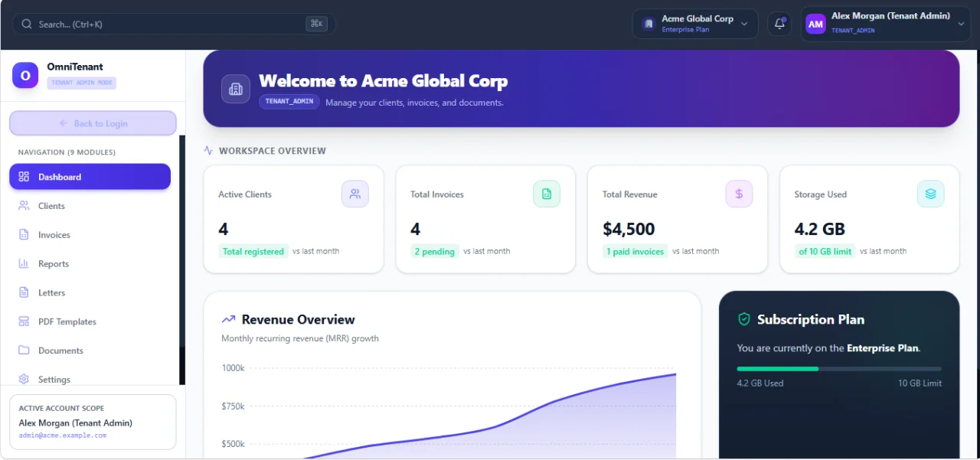The width and height of the screenshot is (980, 460).
Task: Click the Invoices sidebar icon
Action: click(x=24, y=235)
